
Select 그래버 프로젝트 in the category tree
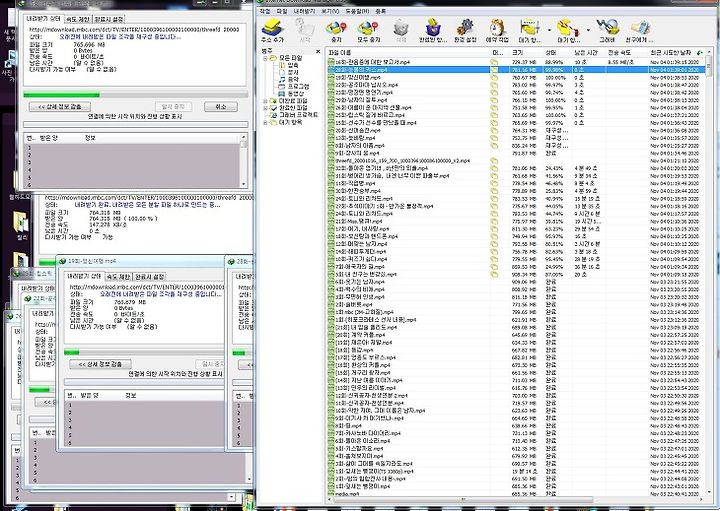298,115
